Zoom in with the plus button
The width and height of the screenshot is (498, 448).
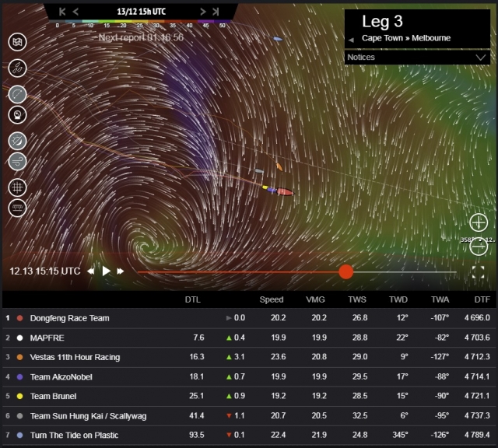pos(479,222)
